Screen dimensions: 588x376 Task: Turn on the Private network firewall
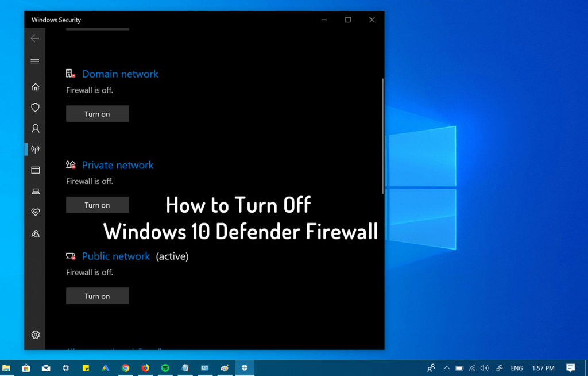98,205
